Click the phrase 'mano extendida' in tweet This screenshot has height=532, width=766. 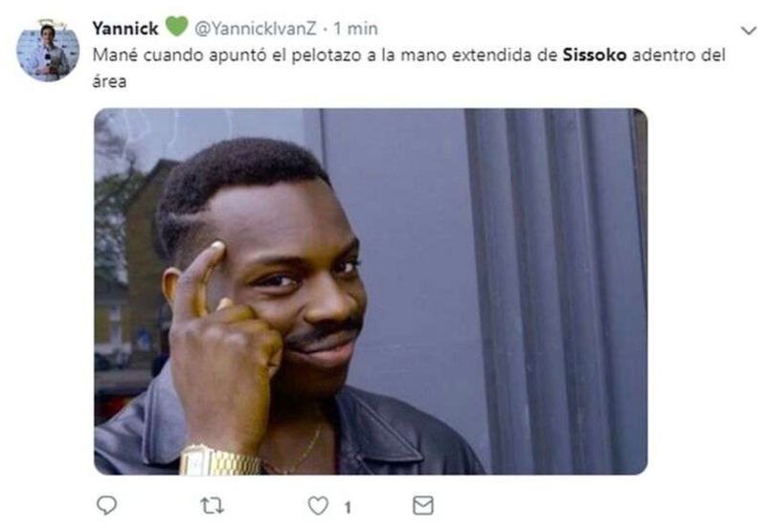pos(466,55)
